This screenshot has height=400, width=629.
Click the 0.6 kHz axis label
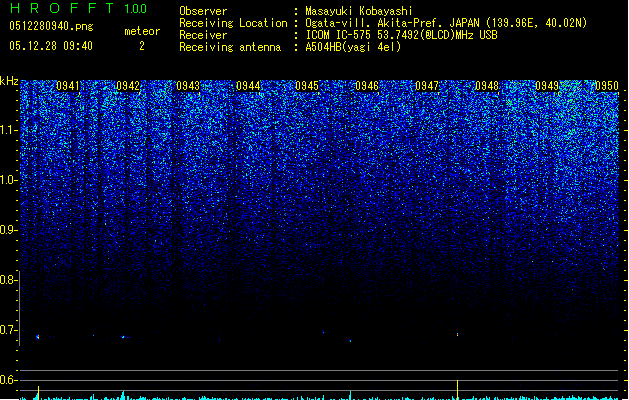coord(8,380)
